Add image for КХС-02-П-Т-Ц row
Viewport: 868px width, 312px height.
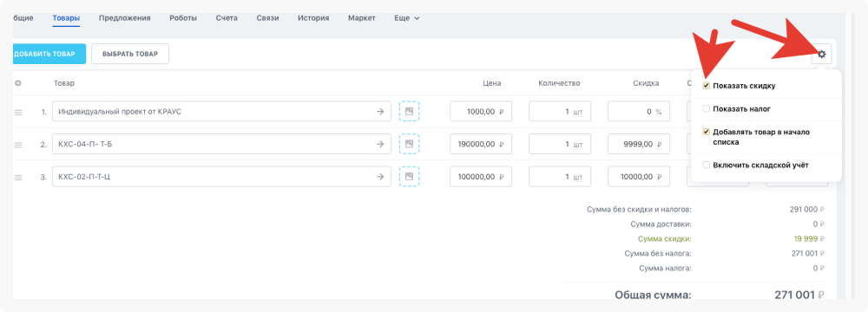tap(409, 177)
